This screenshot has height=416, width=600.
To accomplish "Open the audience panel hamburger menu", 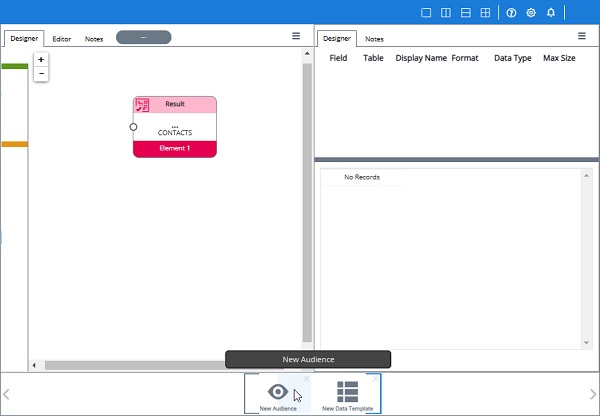I will tap(296, 36).
